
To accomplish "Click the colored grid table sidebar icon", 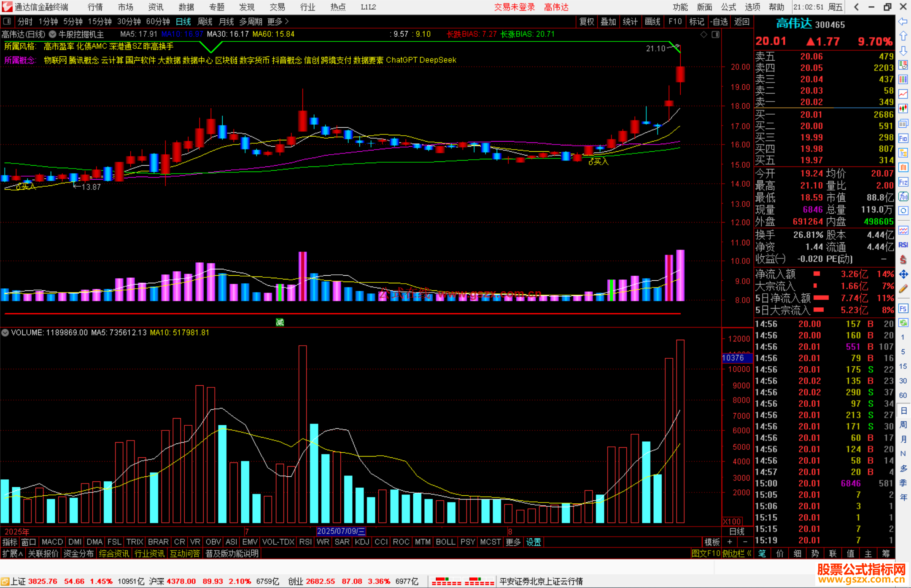I will (903, 80).
